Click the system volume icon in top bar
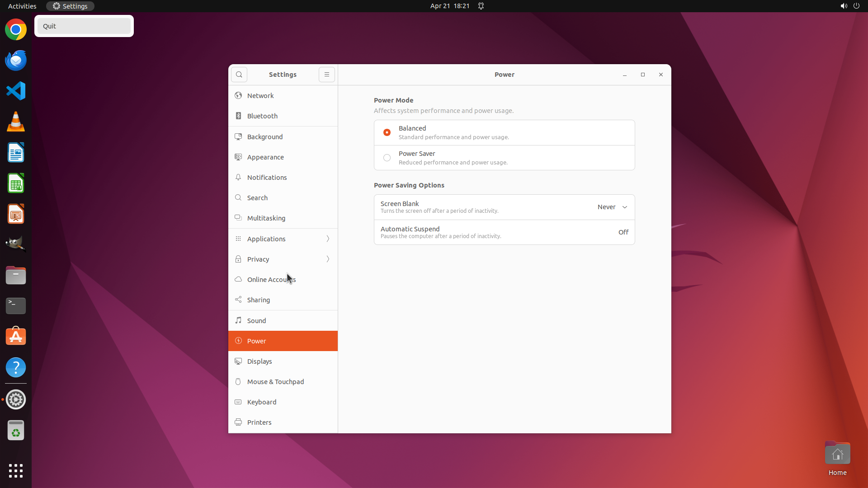 click(x=844, y=6)
